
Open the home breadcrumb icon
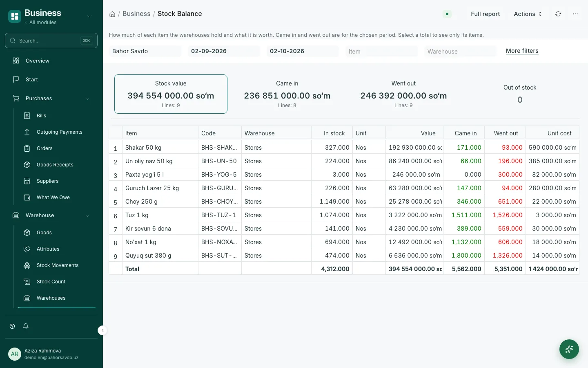(112, 14)
